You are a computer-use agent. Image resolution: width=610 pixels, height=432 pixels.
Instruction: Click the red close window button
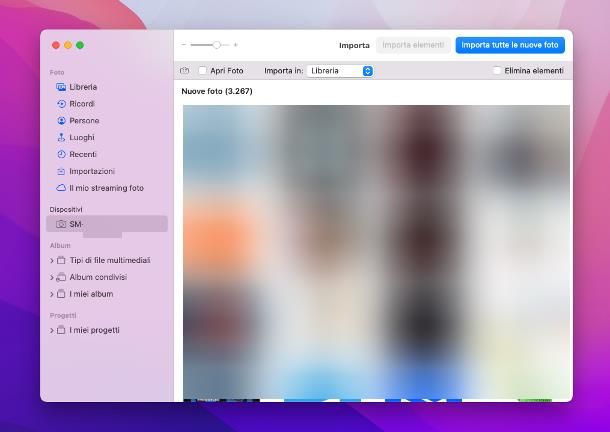[x=56, y=45]
